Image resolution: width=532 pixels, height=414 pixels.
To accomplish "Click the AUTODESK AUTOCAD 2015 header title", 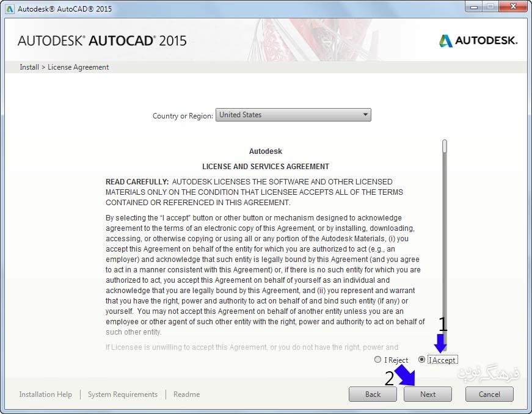I will pyautogui.click(x=102, y=41).
